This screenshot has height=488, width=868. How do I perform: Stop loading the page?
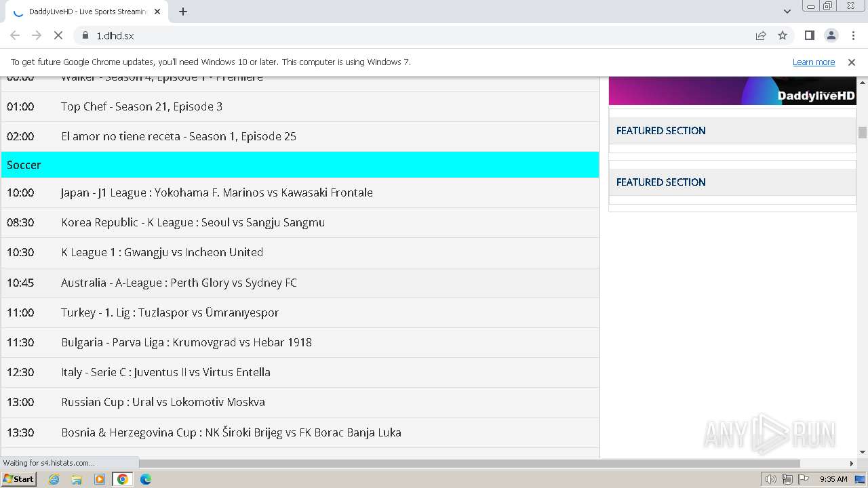(58, 35)
